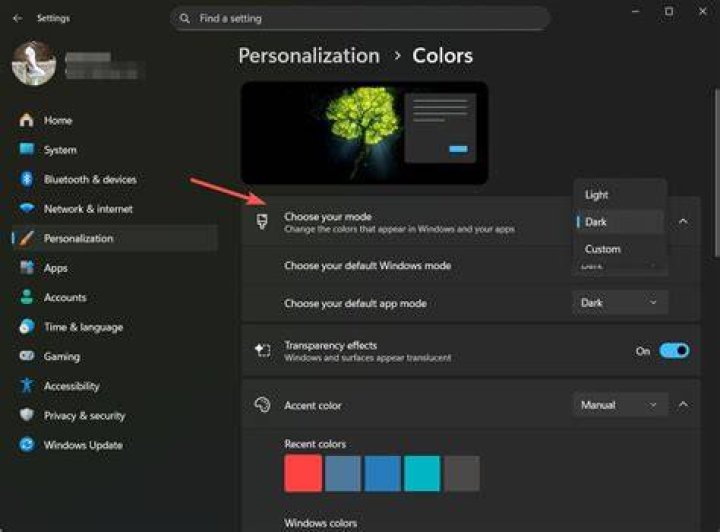Close the Settings window

tap(703, 11)
